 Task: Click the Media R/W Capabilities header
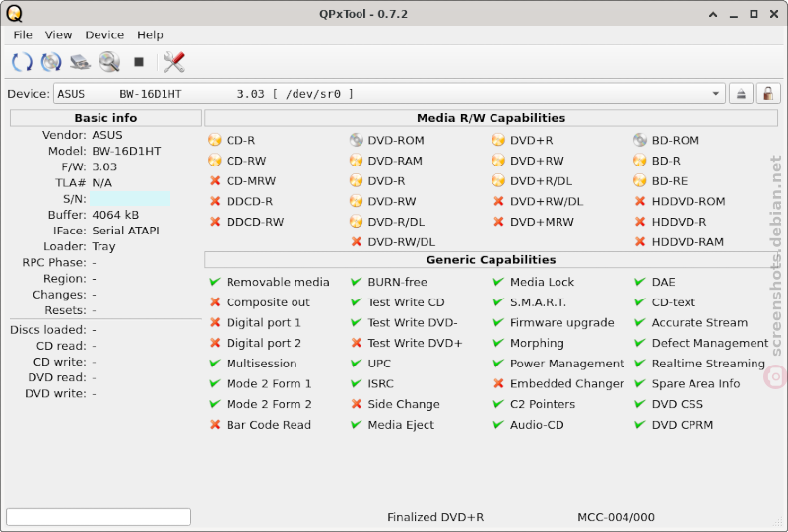pyautogui.click(x=491, y=118)
